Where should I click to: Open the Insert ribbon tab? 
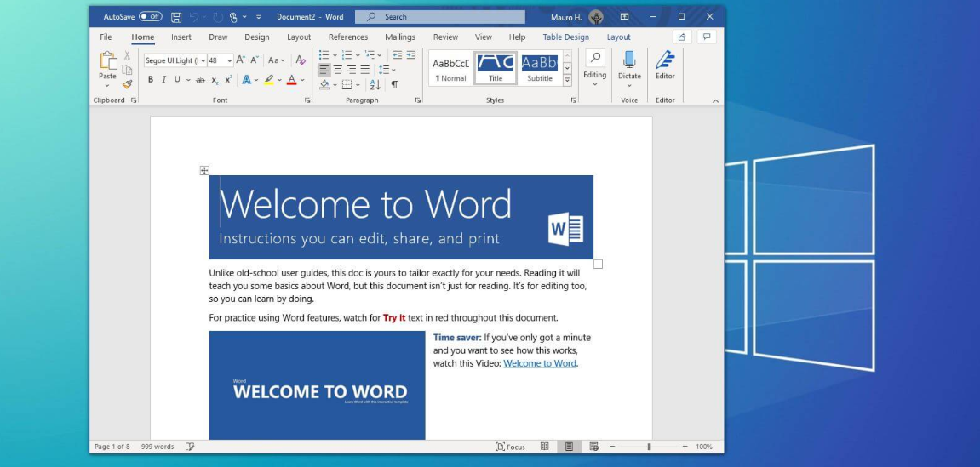click(x=181, y=37)
